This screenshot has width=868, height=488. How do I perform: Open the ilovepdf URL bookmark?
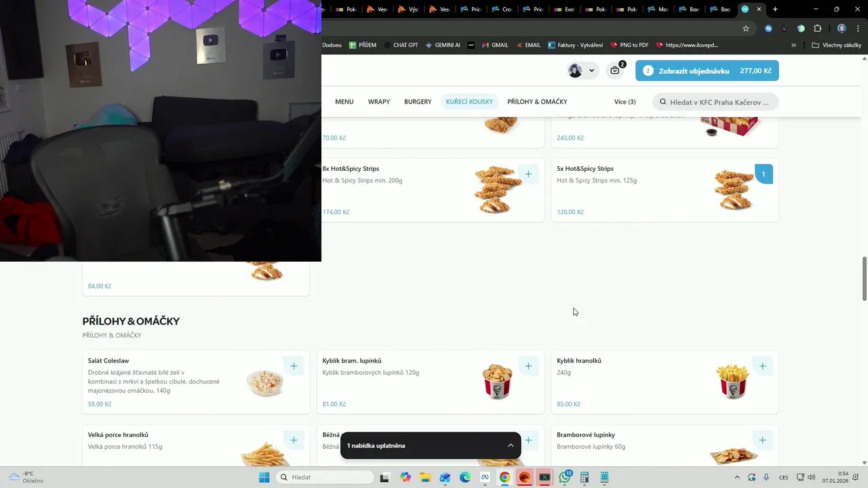point(686,45)
